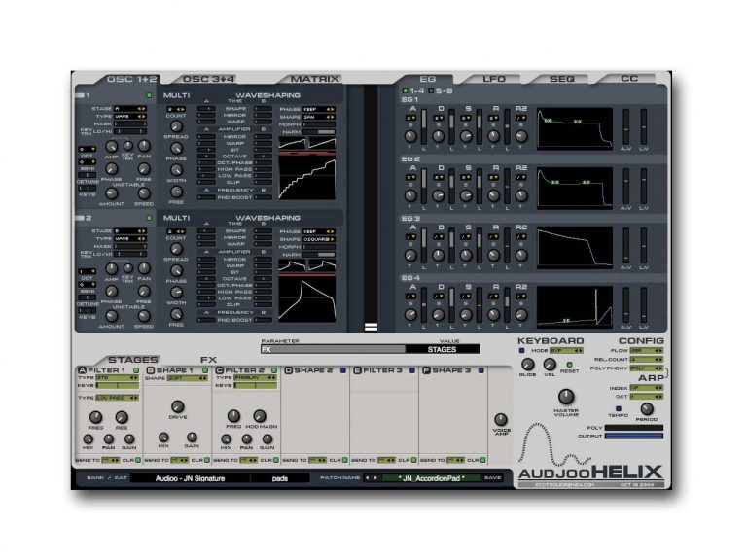Open Oscillator 2 waveshaping Phase selector

point(319,232)
